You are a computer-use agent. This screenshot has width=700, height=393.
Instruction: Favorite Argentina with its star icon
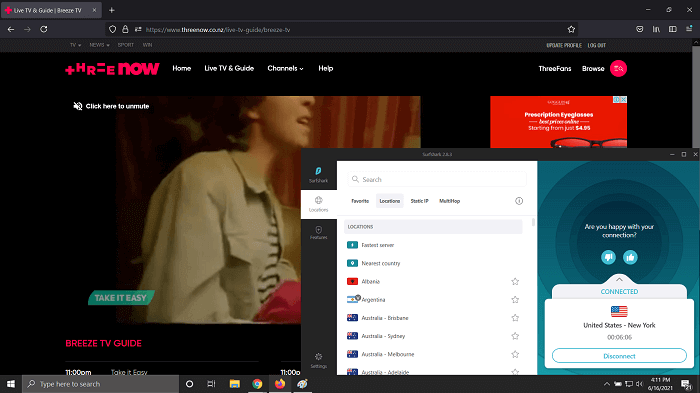tap(515, 300)
